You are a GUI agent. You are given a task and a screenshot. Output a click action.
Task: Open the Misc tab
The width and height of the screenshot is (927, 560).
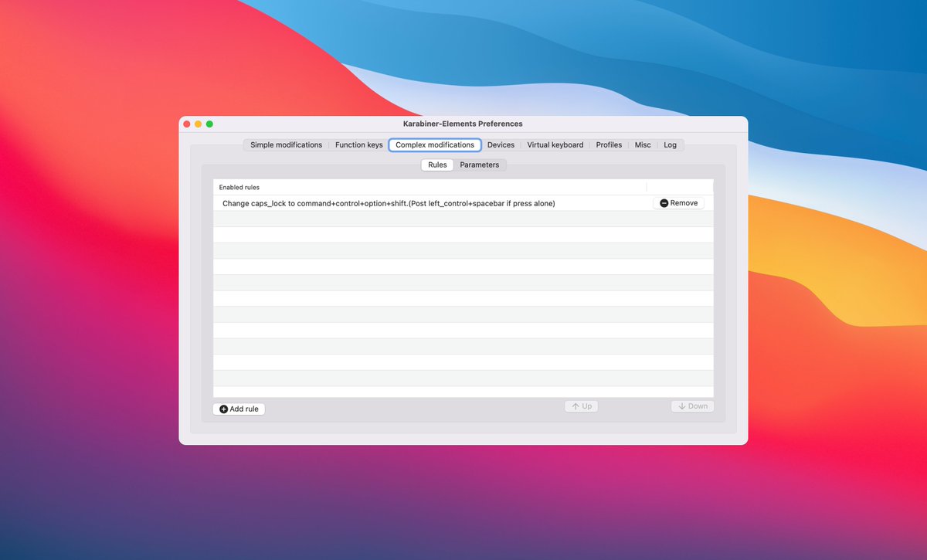click(x=642, y=144)
